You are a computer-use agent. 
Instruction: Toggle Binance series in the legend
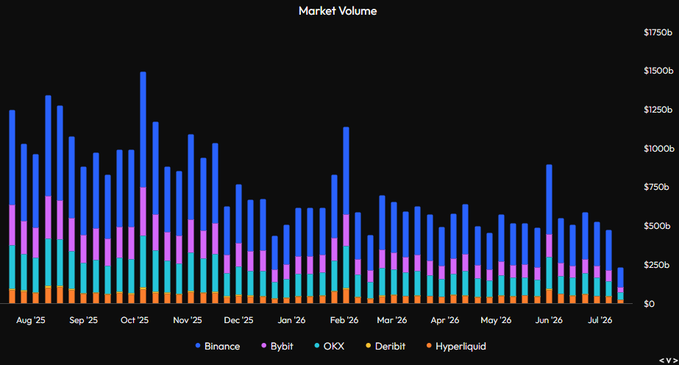tap(217, 346)
